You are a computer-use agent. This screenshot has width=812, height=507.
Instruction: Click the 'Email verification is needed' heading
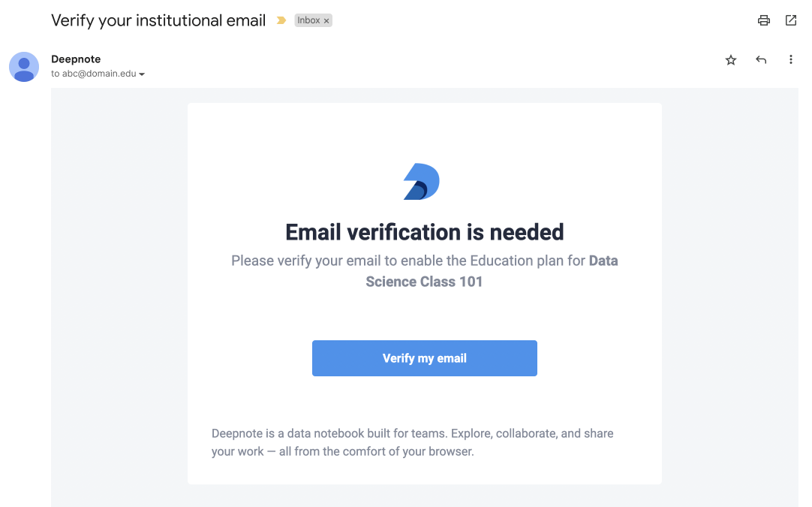coord(425,232)
